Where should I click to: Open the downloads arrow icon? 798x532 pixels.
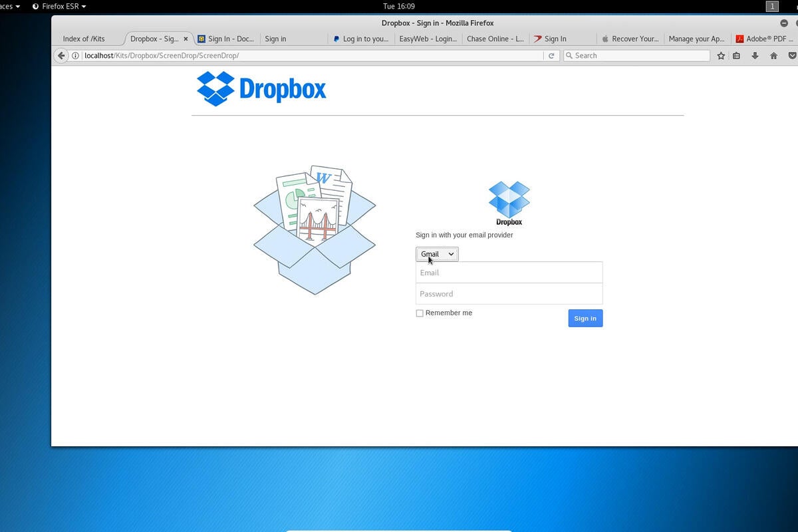point(755,56)
